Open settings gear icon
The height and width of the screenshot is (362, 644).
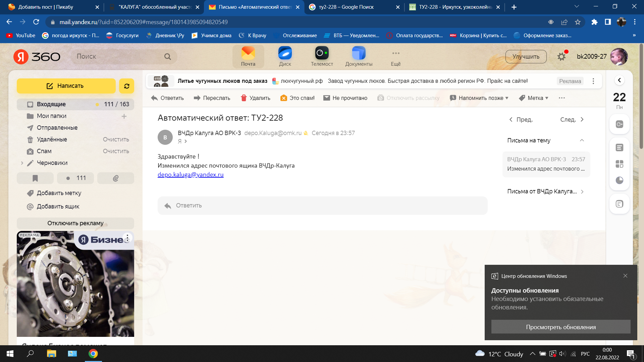coord(561,57)
